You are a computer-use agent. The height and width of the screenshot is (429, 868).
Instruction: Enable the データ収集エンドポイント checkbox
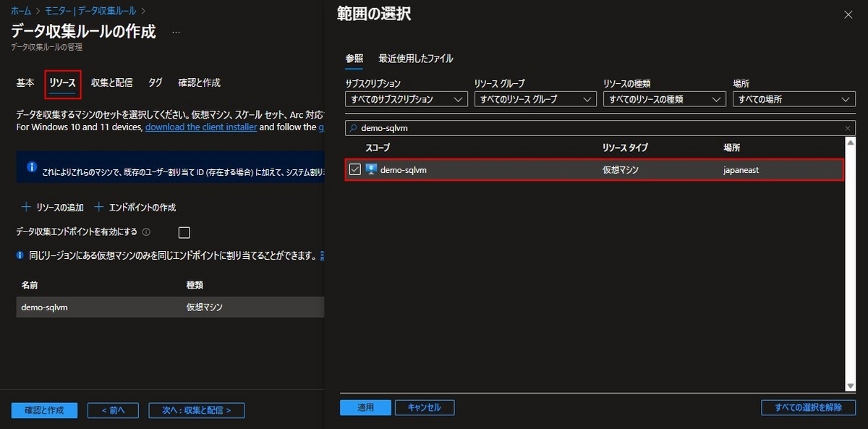coord(184,232)
